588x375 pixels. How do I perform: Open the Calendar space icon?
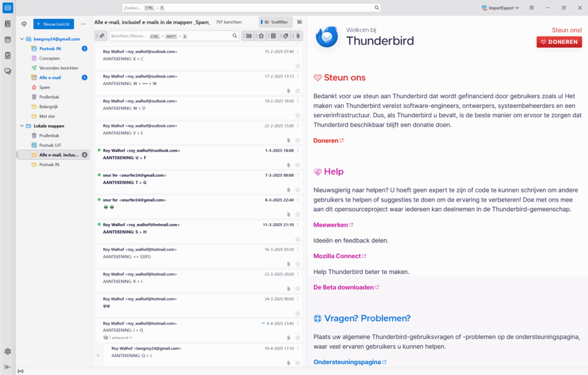7,40
